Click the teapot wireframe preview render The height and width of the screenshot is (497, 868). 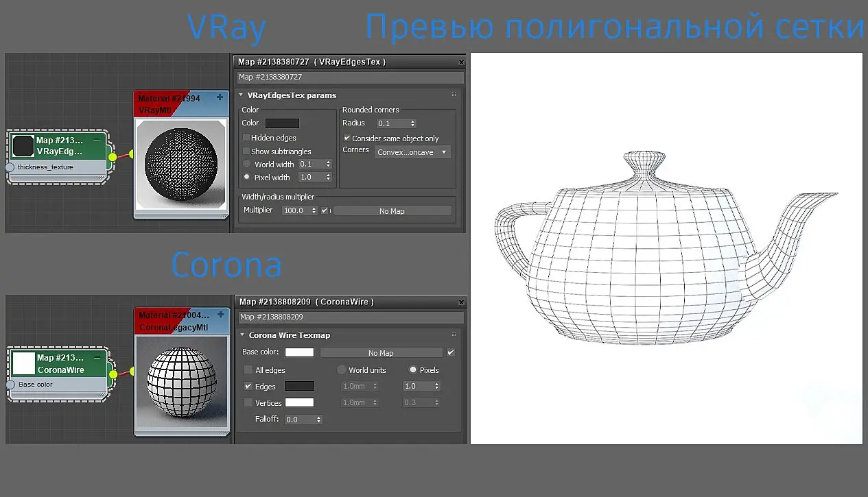tap(666, 249)
